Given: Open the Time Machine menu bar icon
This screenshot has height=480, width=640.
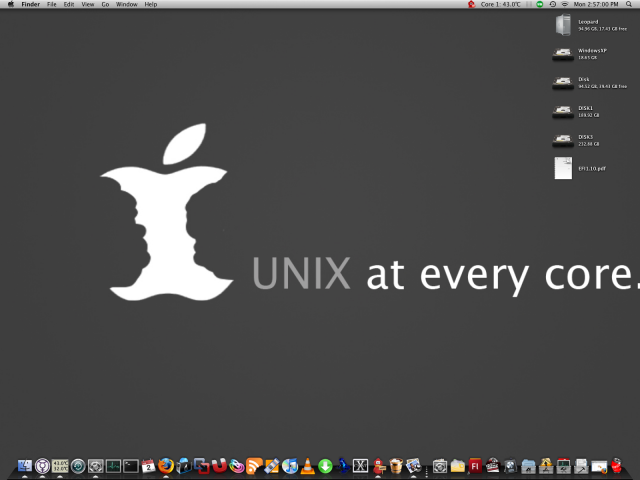Looking at the screenshot, I should tap(553, 4).
